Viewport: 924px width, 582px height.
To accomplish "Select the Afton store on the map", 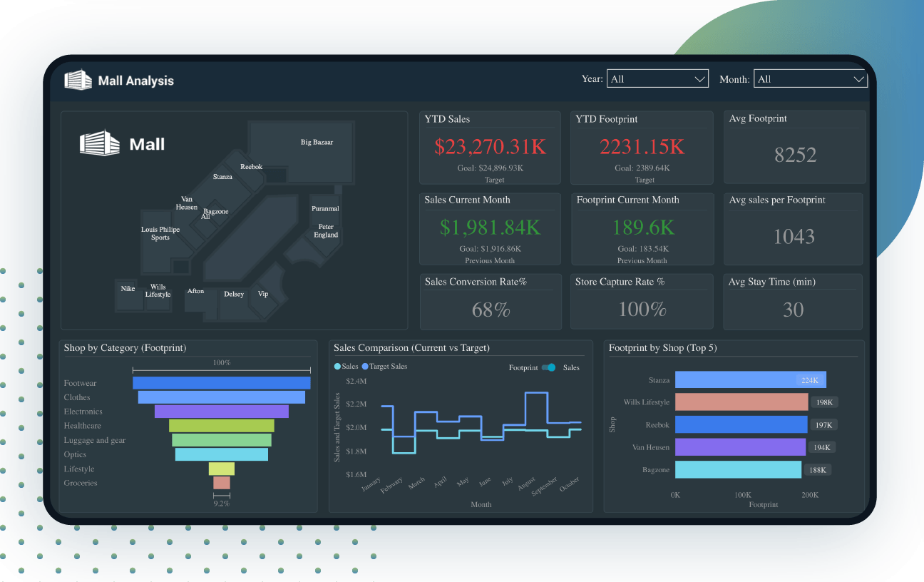I will click(195, 291).
